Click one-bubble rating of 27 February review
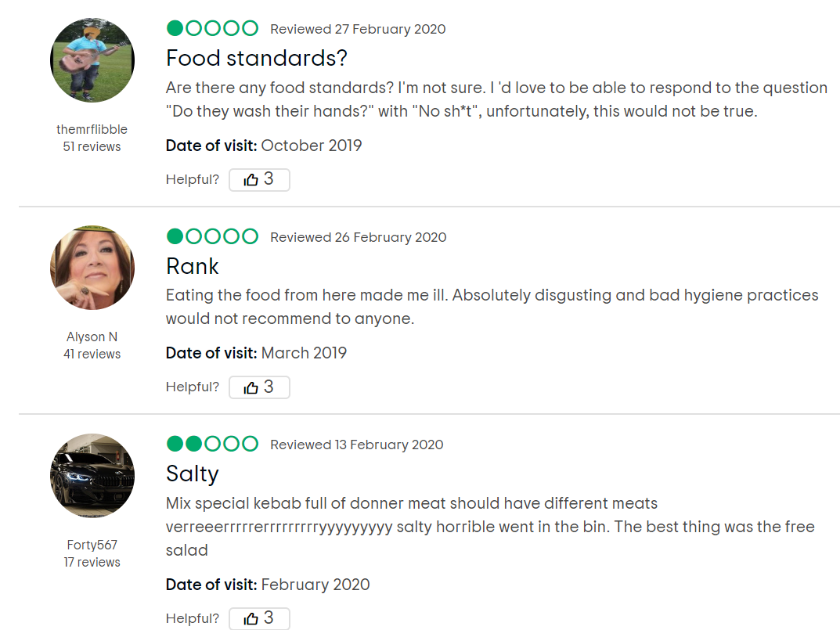The width and height of the screenshot is (840, 630). pyautogui.click(x=213, y=28)
